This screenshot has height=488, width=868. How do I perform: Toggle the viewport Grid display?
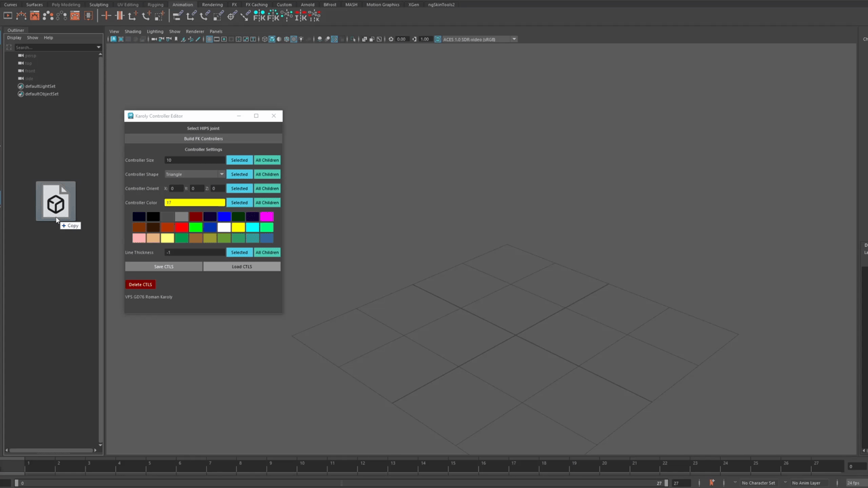click(x=209, y=39)
